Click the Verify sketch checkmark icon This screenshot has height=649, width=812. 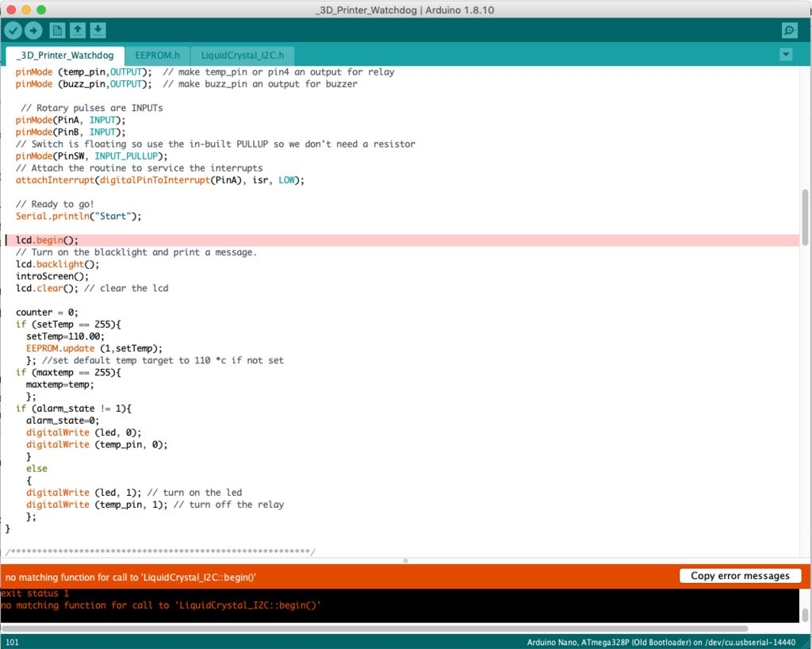[13, 31]
